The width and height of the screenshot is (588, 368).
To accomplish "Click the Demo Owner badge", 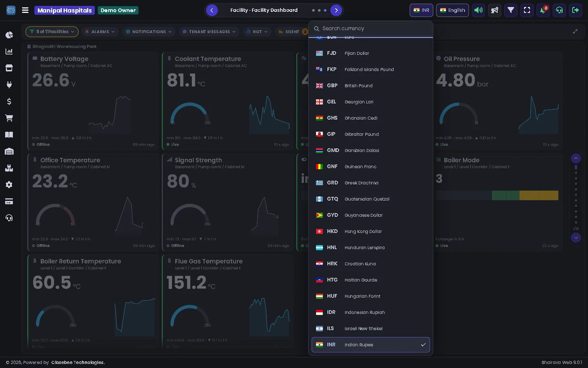I will [x=118, y=10].
